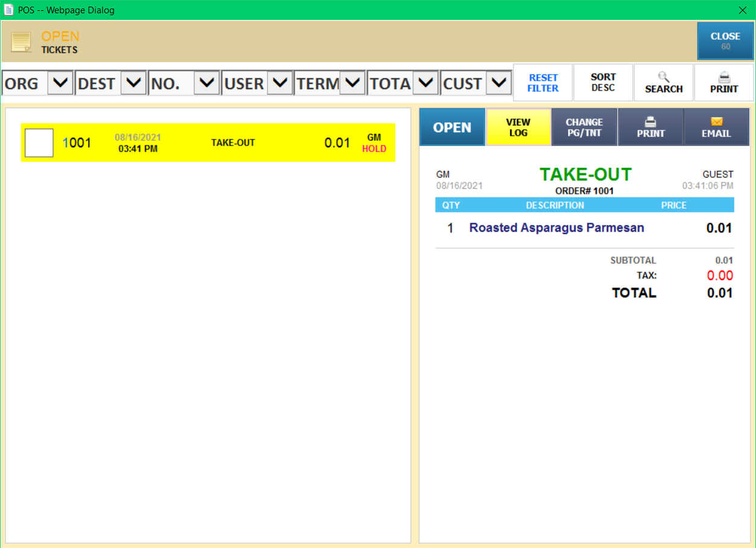
Task: Open the USER filter dropdown
Action: click(x=280, y=83)
